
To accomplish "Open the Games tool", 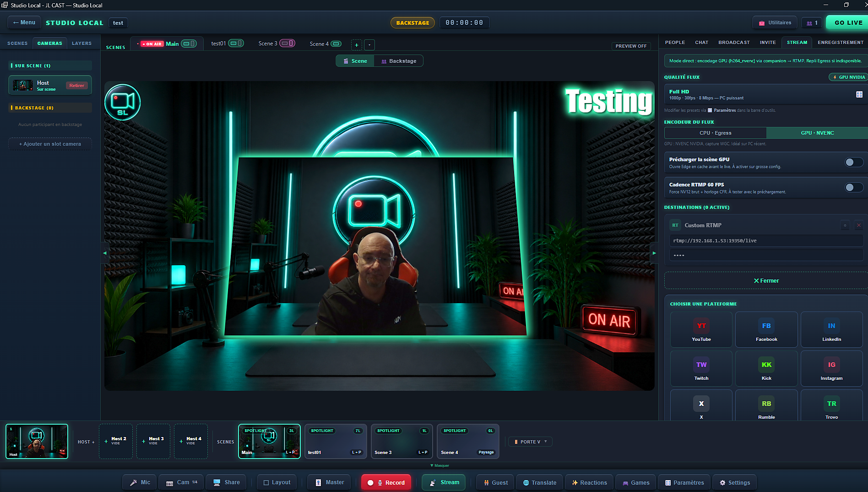I will pos(636,482).
